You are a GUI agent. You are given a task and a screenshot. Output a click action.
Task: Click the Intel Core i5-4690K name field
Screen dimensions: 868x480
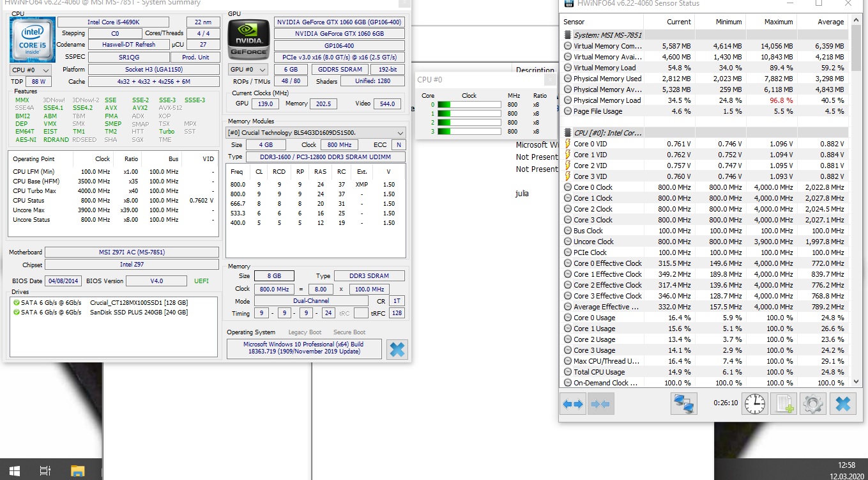coord(114,22)
